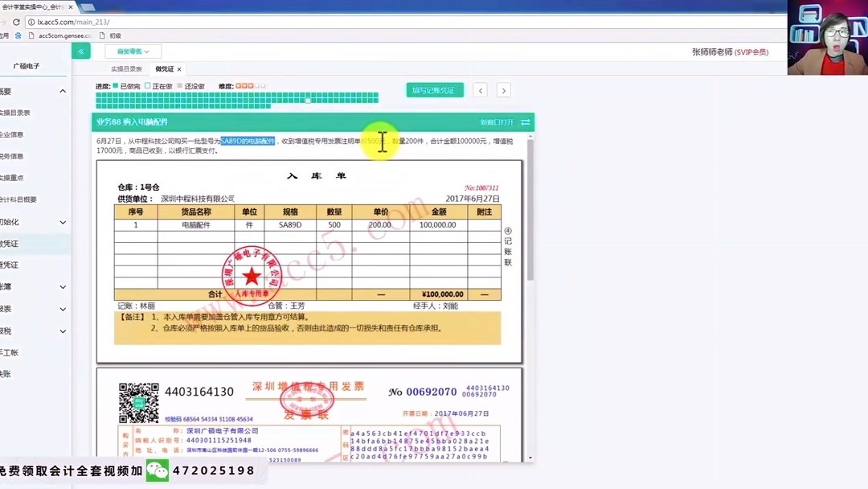Click the previous-exercise arrow ‹ icon
The height and width of the screenshot is (489, 868).
coord(480,91)
